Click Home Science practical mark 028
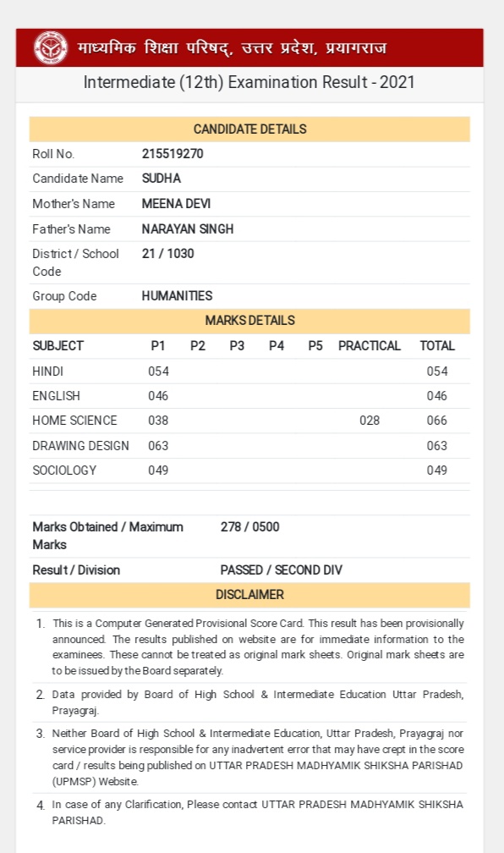This screenshot has height=853, width=504. pos(370,421)
